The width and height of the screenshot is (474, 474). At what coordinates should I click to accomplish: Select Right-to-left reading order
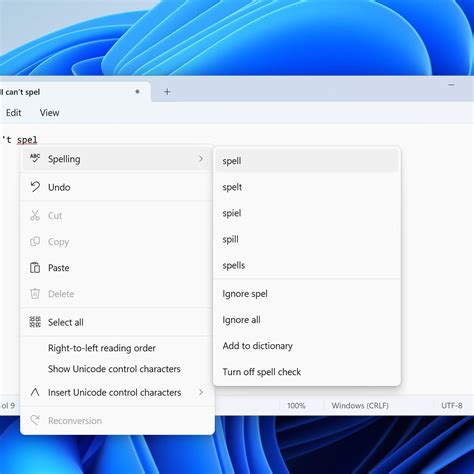[117, 348]
